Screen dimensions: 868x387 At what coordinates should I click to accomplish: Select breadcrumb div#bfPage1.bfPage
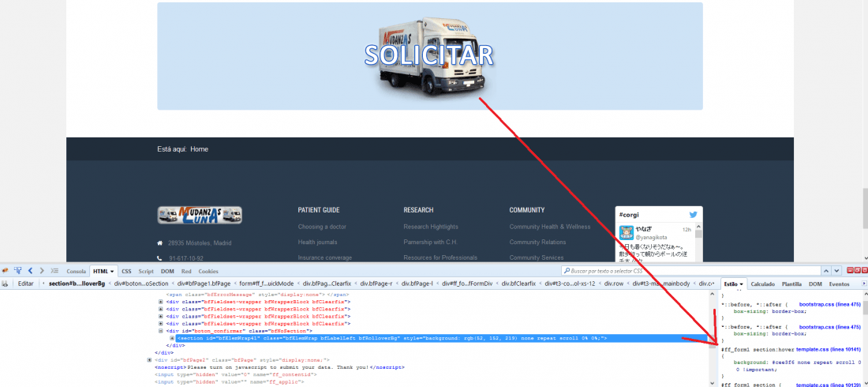point(204,284)
